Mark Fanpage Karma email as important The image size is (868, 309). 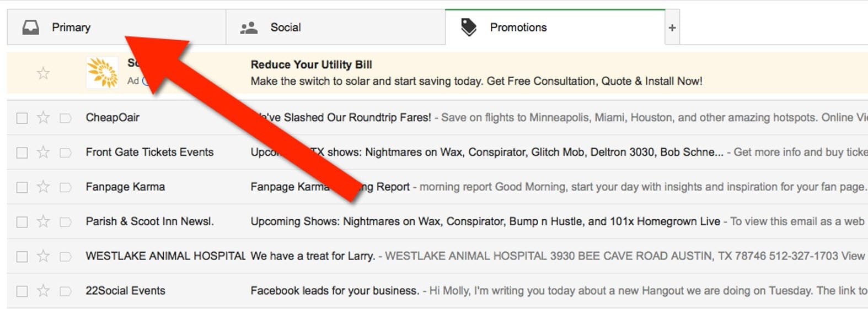click(x=66, y=187)
